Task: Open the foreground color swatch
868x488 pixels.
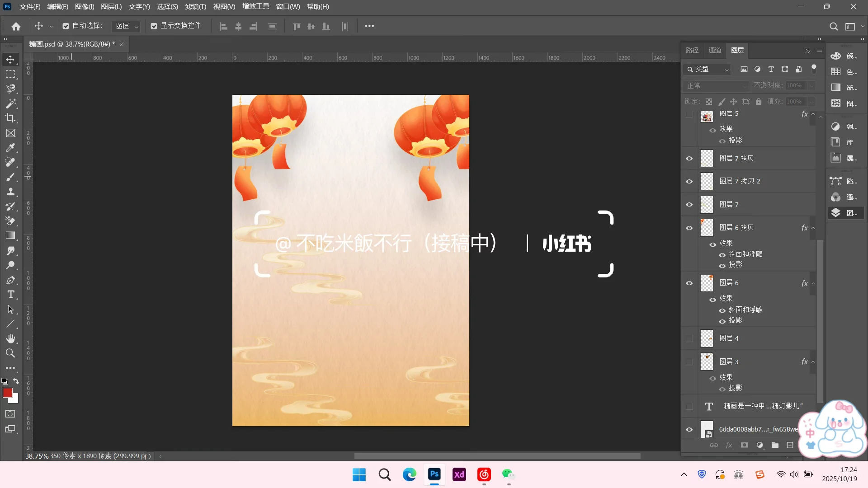Action: tap(8, 391)
